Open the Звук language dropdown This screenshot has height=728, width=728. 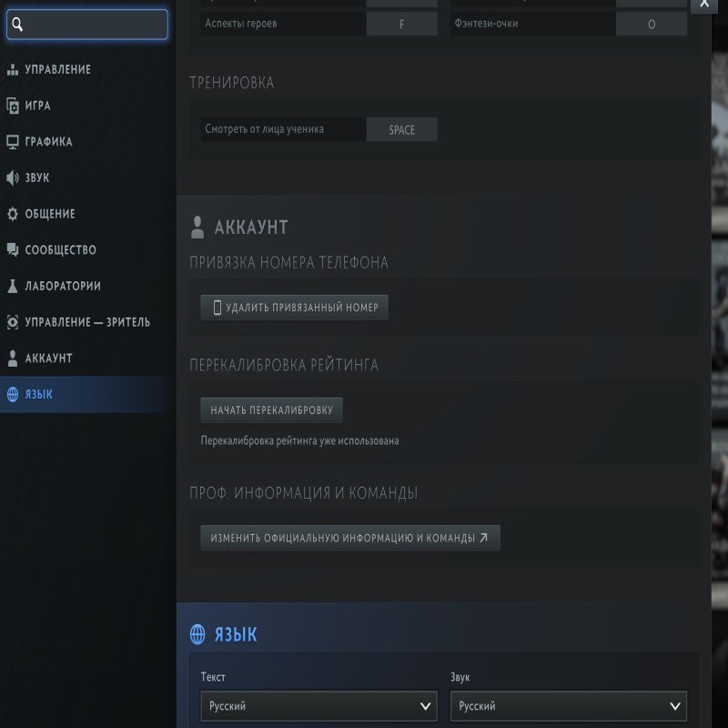point(568,706)
